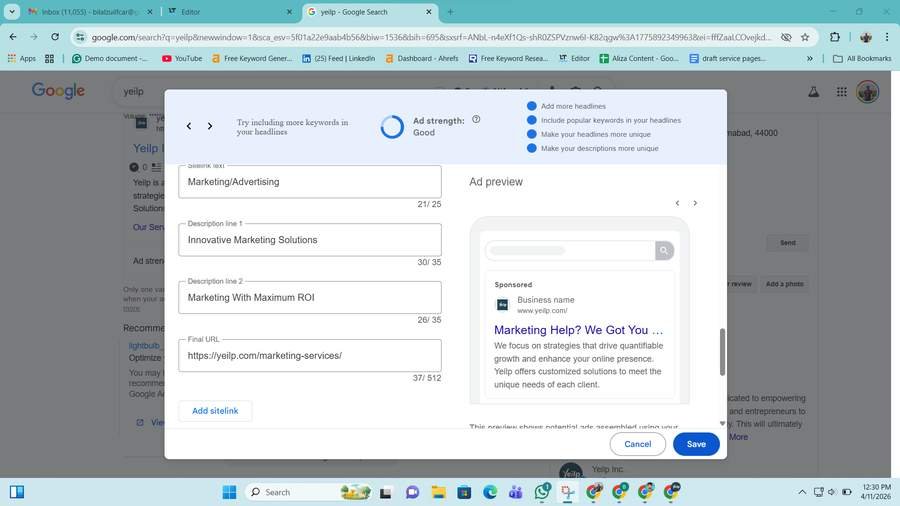The width and height of the screenshot is (900, 506).
Task: Open the Google account avatar
Action: coord(867,92)
